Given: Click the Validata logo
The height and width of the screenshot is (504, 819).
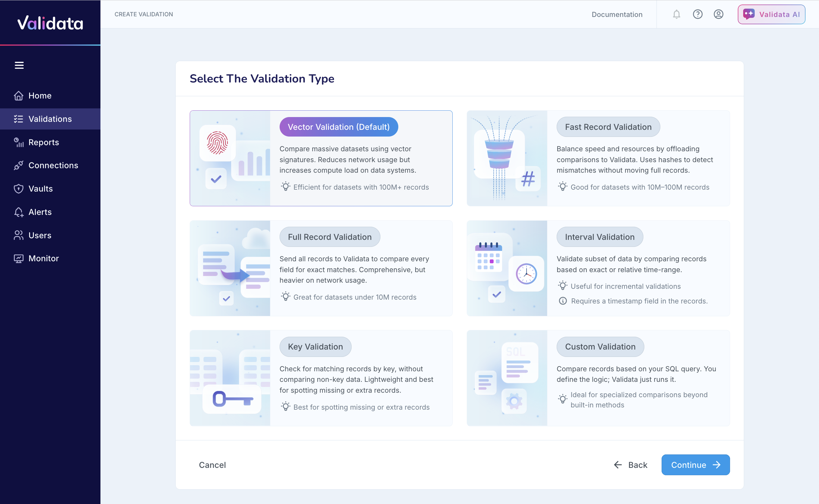Looking at the screenshot, I should 50,23.
